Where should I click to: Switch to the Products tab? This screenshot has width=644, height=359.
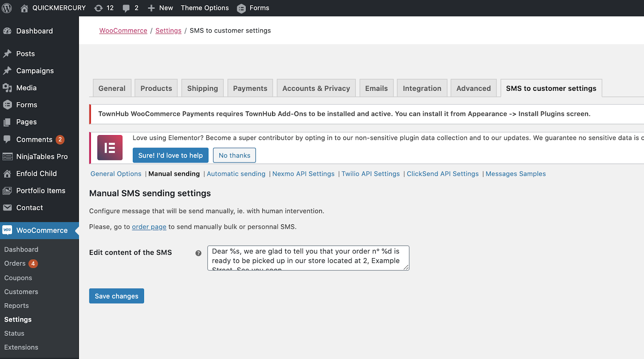pyautogui.click(x=156, y=88)
